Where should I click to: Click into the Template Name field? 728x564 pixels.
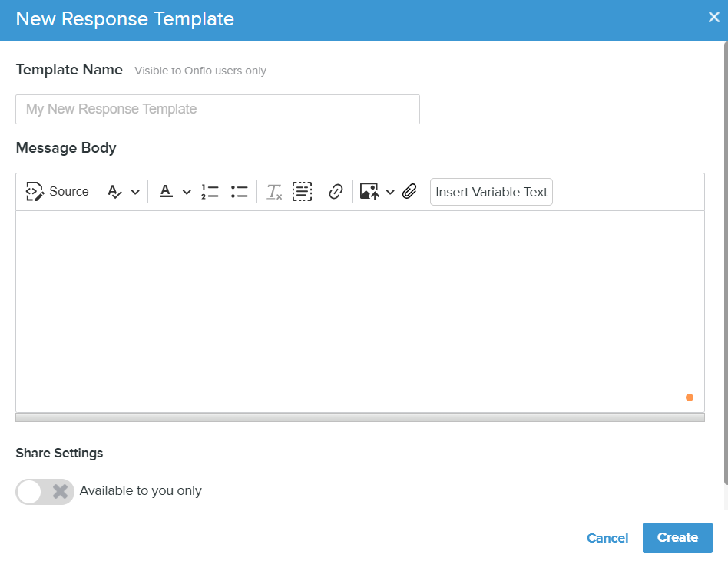coord(217,109)
